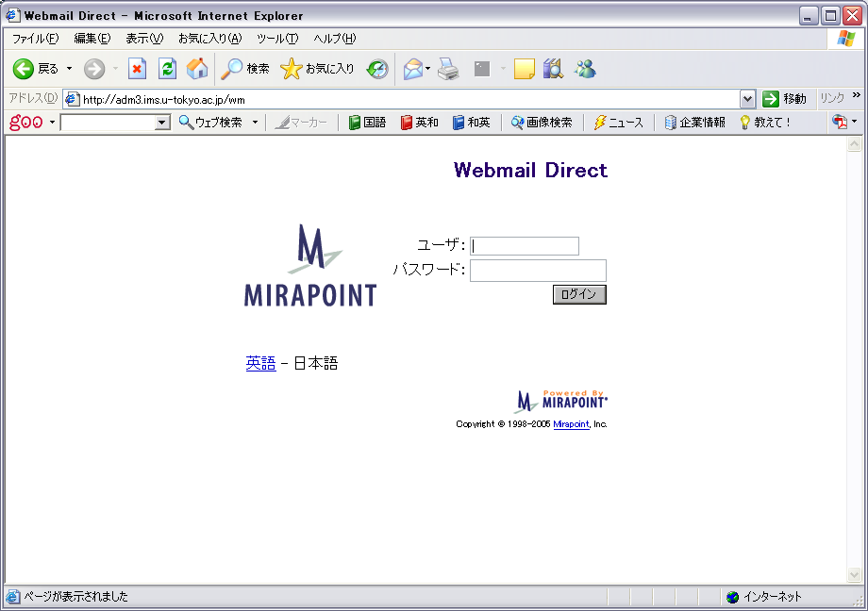Print the page with printer icon
This screenshot has height=611, width=868.
(448, 69)
